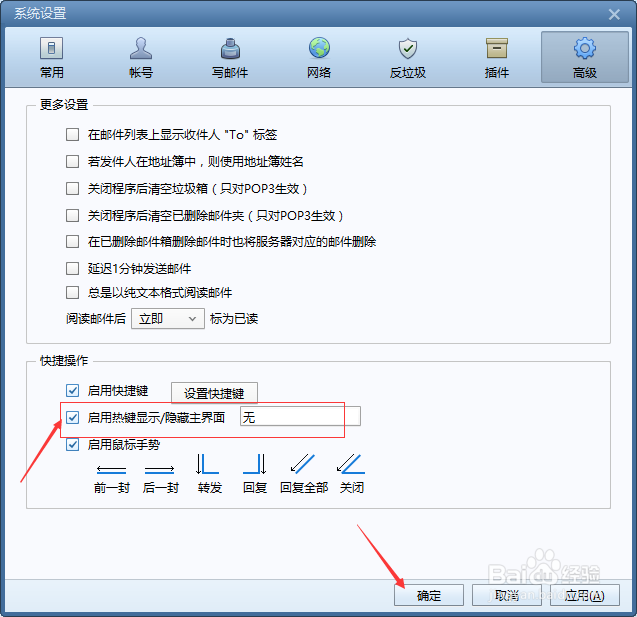Open the 写邮件 compose settings icon
This screenshot has width=637, height=617.
tap(230, 48)
